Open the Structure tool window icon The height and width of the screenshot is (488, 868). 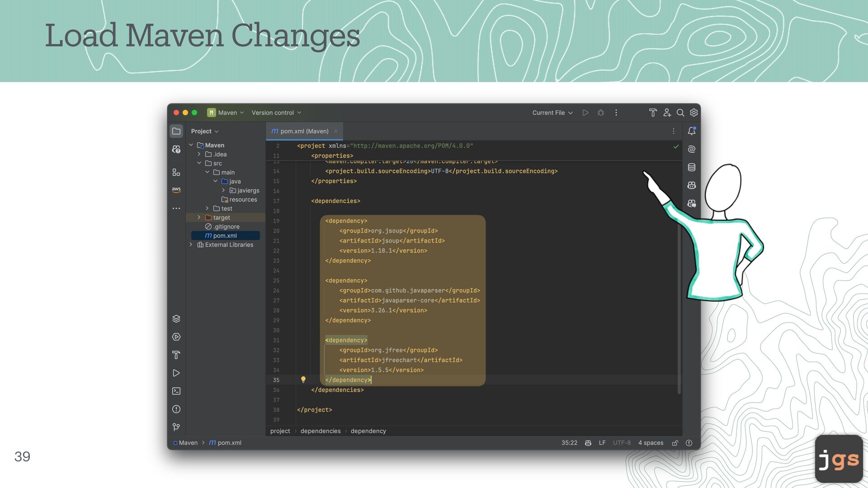click(x=176, y=172)
